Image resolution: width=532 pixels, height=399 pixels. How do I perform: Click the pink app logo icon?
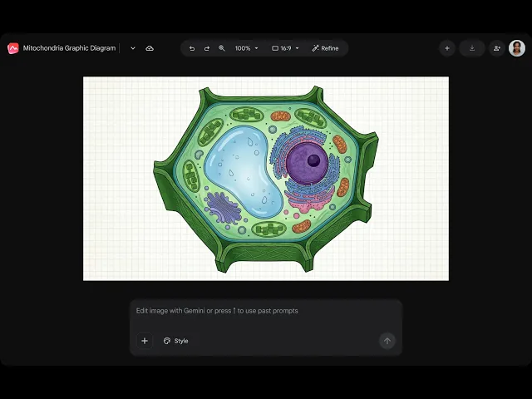13,48
